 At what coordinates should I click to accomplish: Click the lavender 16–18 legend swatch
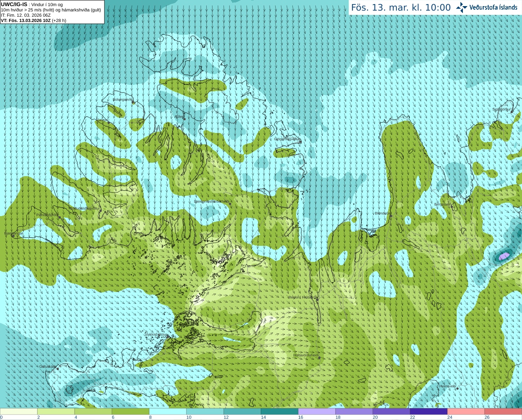pyautogui.click(x=317, y=411)
